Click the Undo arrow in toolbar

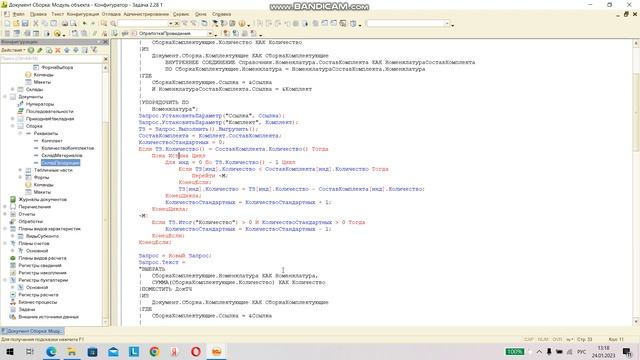pos(84,24)
